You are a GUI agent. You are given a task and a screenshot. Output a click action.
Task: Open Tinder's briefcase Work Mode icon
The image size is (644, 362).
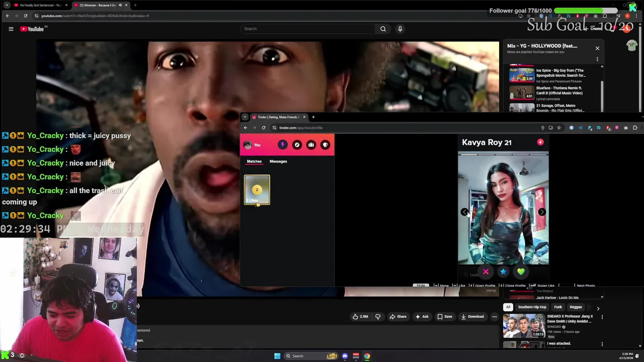click(311, 145)
